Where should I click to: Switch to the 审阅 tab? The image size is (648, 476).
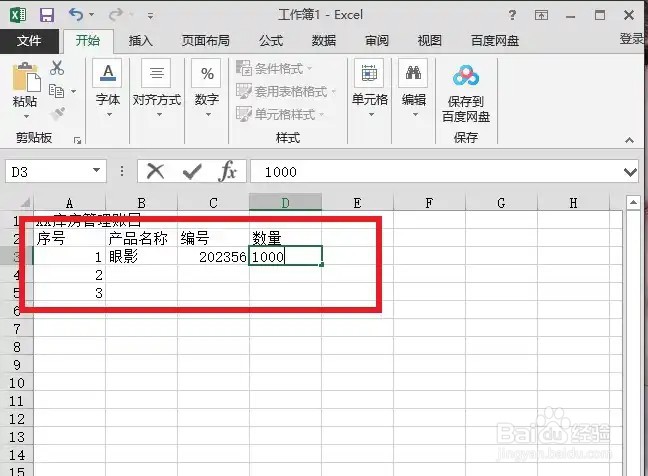[x=376, y=41]
